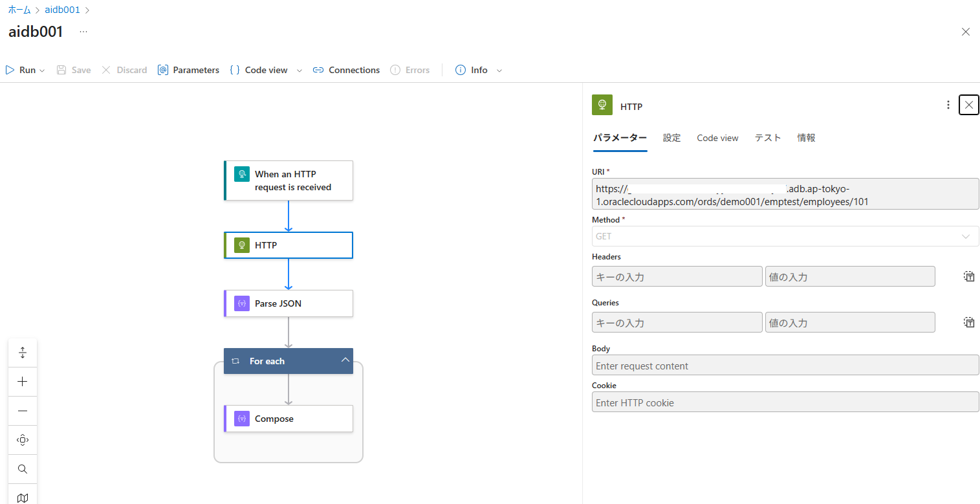Open the Connections panel

click(x=346, y=70)
